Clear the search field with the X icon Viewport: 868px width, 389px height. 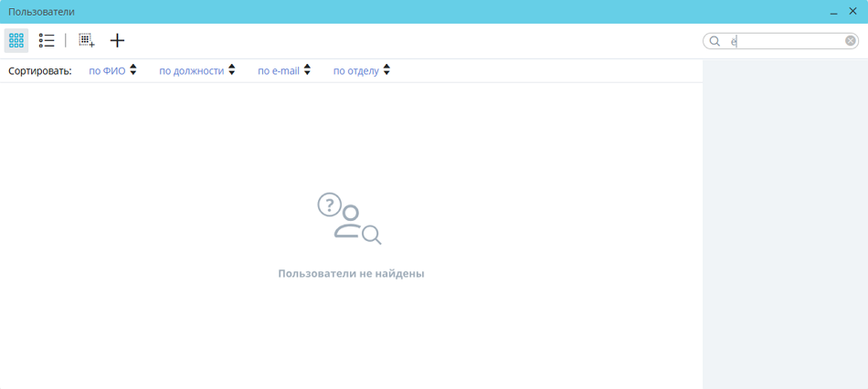coord(851,41)
